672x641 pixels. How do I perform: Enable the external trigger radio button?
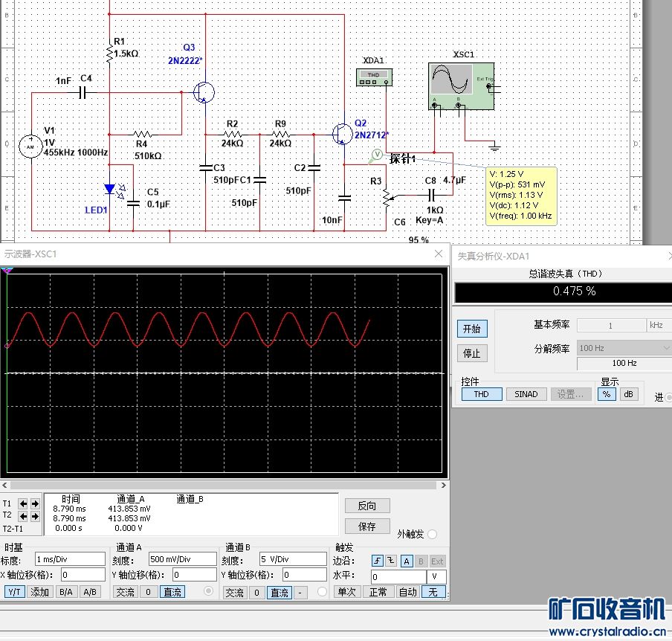point(433,533)
